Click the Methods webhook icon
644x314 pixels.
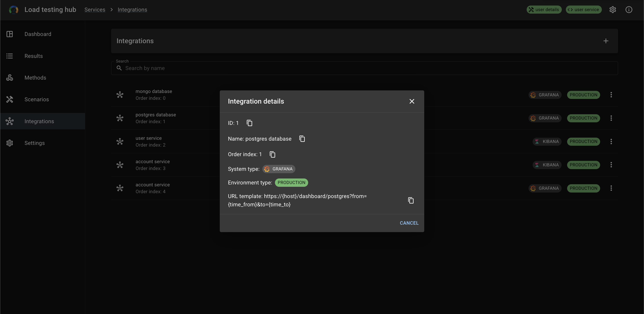[10, 78]
